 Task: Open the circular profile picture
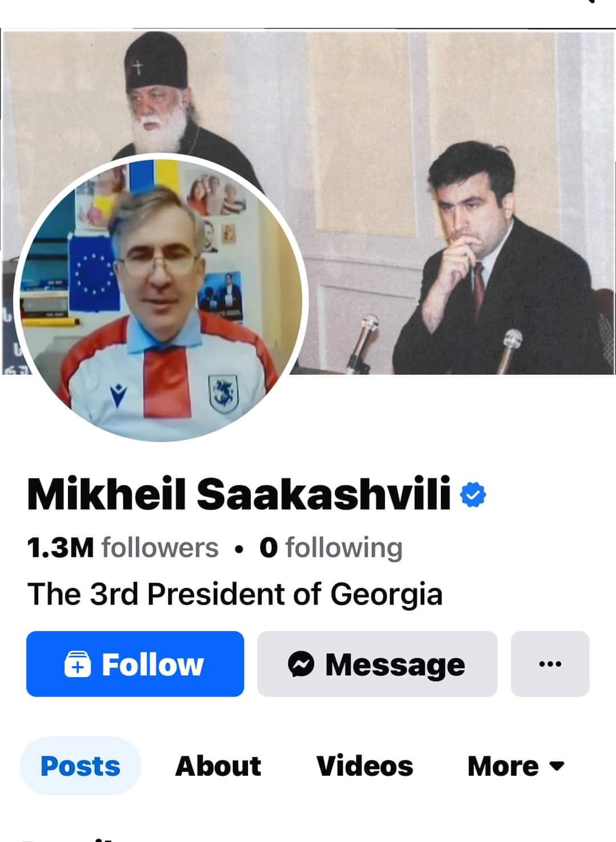click(x=161, y=298)
